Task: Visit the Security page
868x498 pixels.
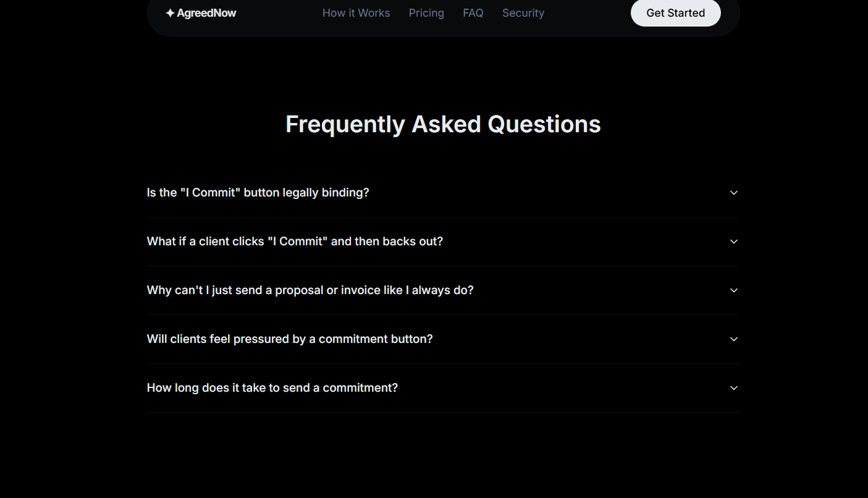Action: click(x=523, y=12)
